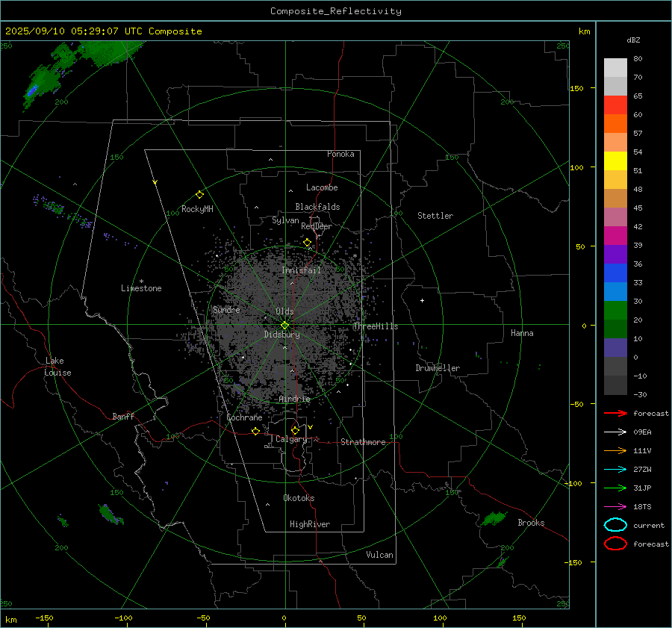Click the dBZ legend heading
The height and width of the screenshot is (628, 672).
pos(633,40)
